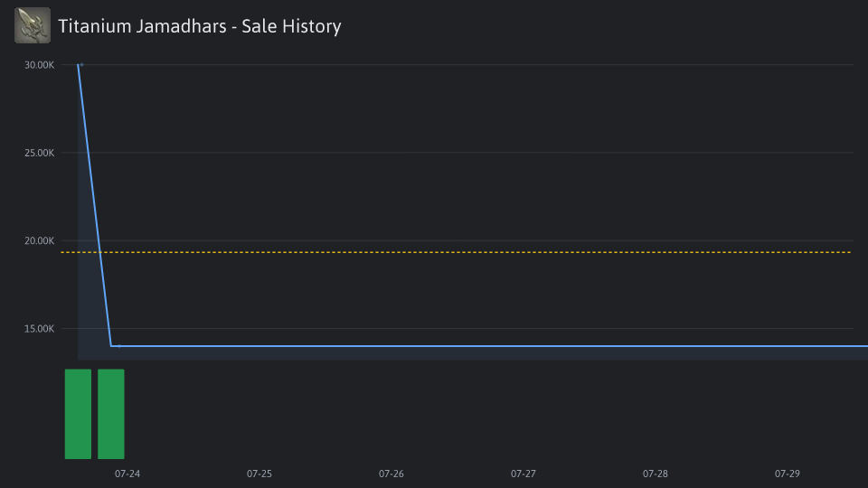
Task: Click the 07-26 date tick label
Action: coord(392,474)
